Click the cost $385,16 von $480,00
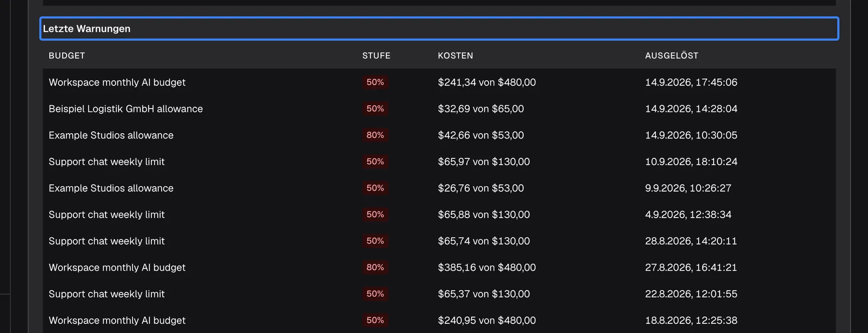 coord(487,267)
